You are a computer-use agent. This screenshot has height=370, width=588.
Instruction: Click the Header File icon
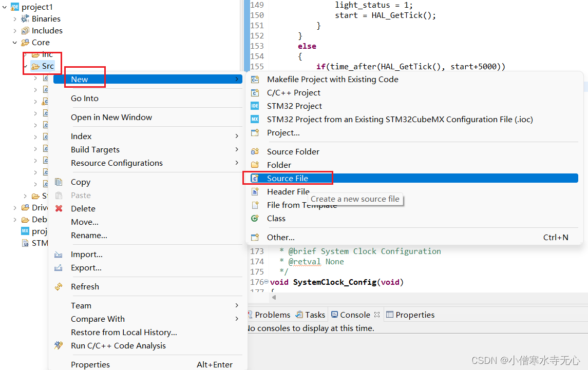[x=255, y=192]
